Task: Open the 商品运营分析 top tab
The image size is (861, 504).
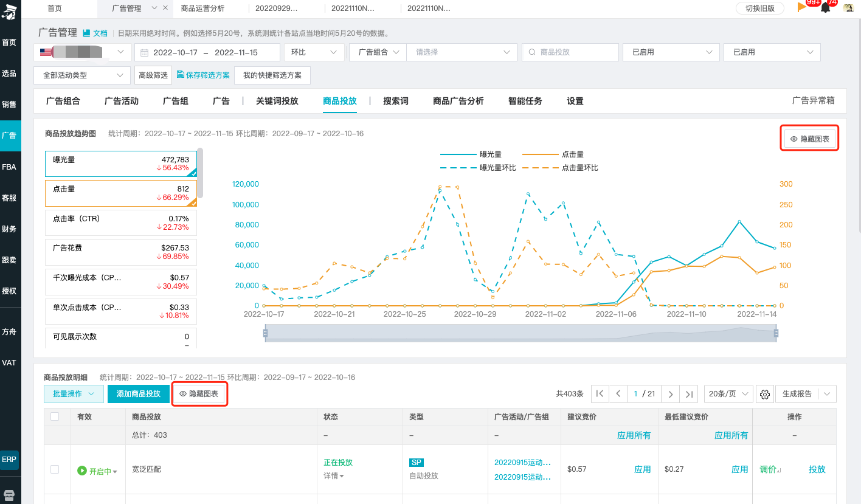Action: click(x=202, y=8)
